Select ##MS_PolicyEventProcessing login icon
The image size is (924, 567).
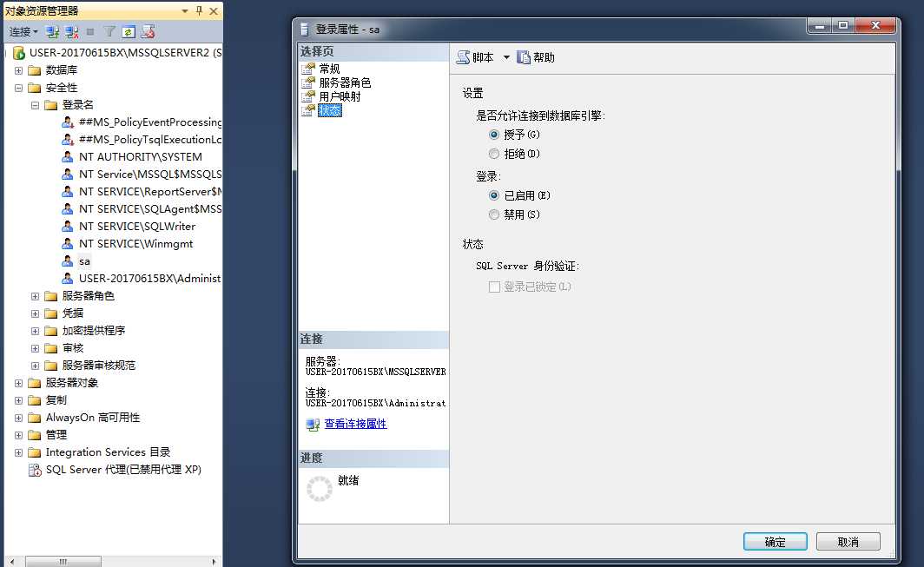[x=68, y=122]
